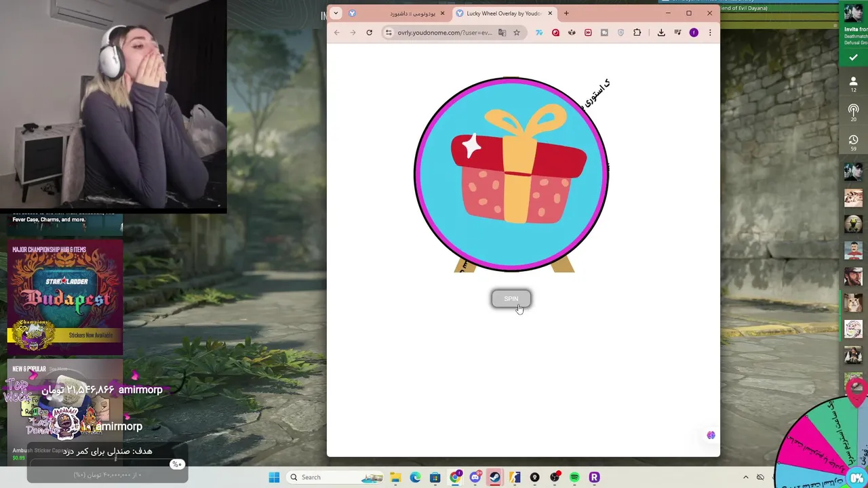Switch to the یودونومی داشبورد browser tab
Screen dimensions: 868x488
click(398, 13)
